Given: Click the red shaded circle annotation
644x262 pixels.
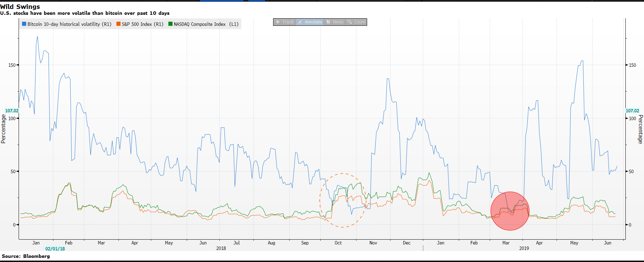Looking at the screenshot, I should [510, 211].
